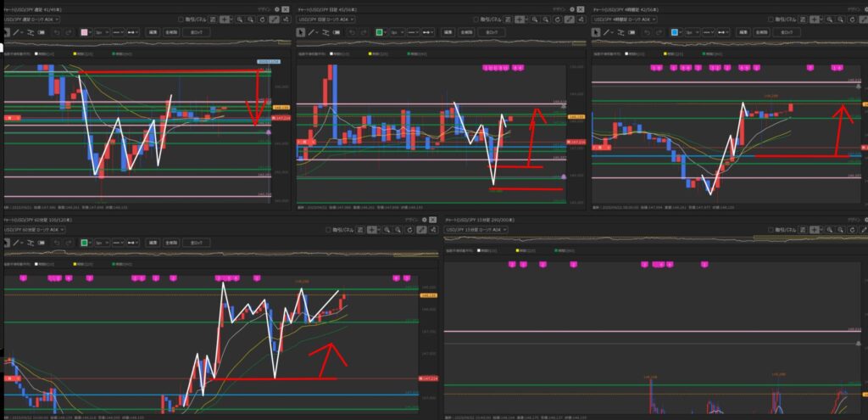Open pink line color swatch on weekly chart

click(x=86, y=31)
